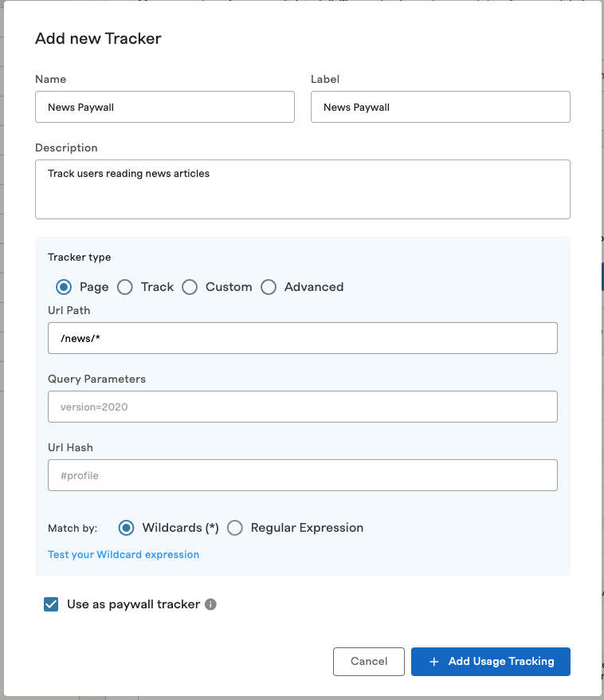Choose Wildcards (*) match option
This screenshot has width=604, height=700.
click(x=126, y=528)
